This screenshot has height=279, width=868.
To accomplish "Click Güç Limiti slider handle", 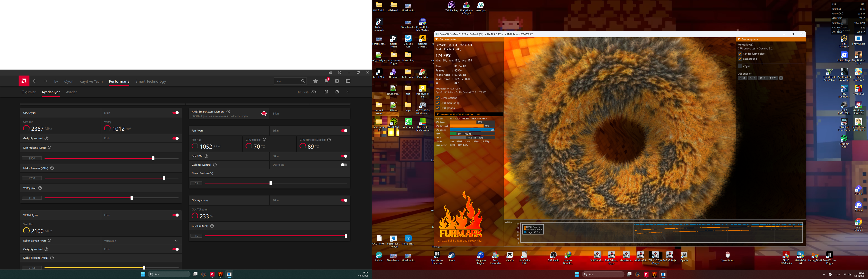I will tap(346, 236).
